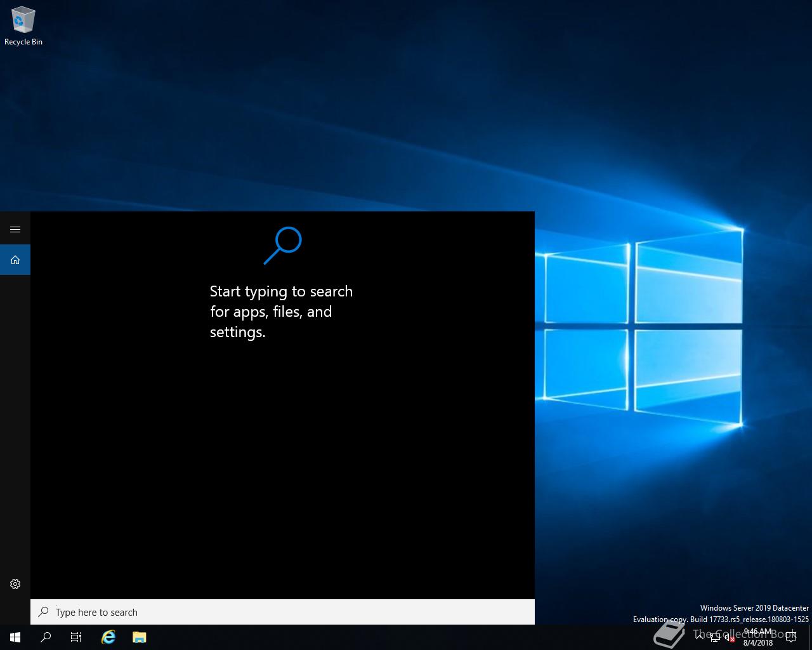Open Action Center notifications icon
Image resolution: width=812 pixels, height=650 pixels.
[790, 637]
